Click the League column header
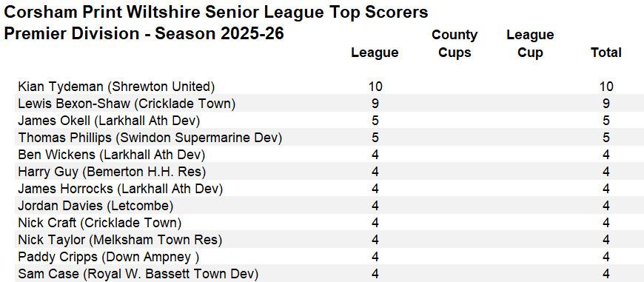Image resolution: width=644 pixels, height=282 pixels. [375, 53]
